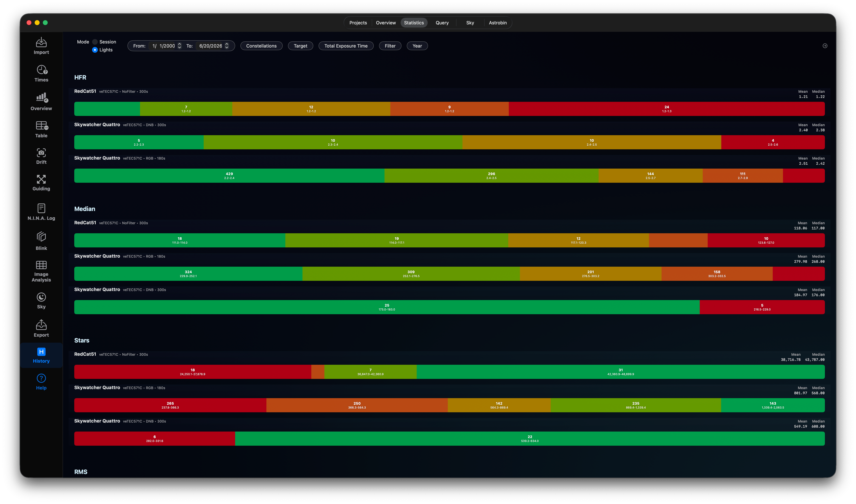Image resolution: width=856 pixels, height=504 pixels.
Task: Click the To date stepper arrows
Action: [227, 46]
